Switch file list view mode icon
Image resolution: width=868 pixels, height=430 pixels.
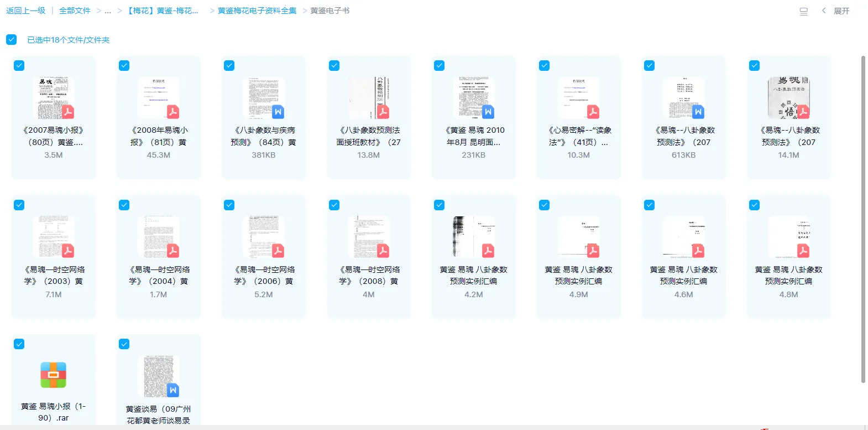click(804, 11)
